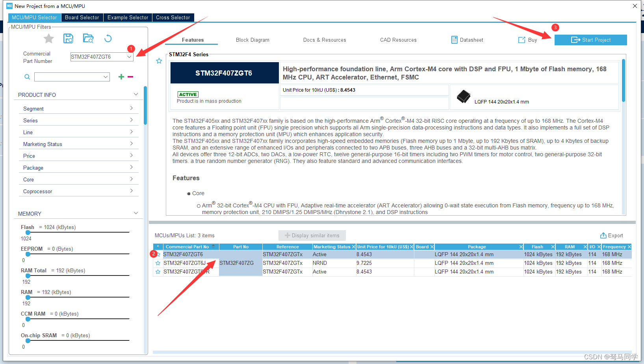644x364 pixels.
Task: Show favorite MCUs star icon
Action: [x=49, y=38]
